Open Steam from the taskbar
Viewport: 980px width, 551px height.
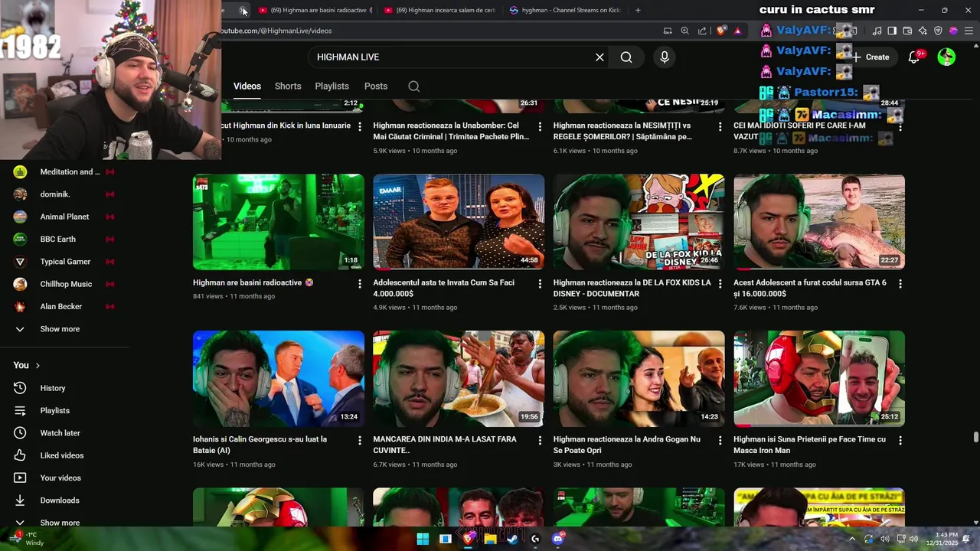(513, 539)
